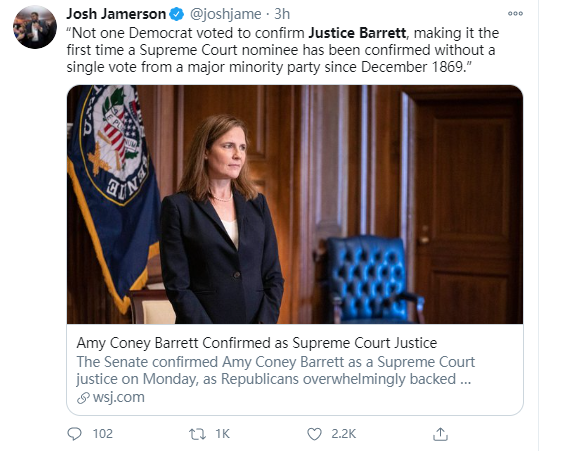Like the tweet with heart icon
Image resolution: width=566 pixels, height=451 pixels.
pyautogui.click(x=314, y=434)
